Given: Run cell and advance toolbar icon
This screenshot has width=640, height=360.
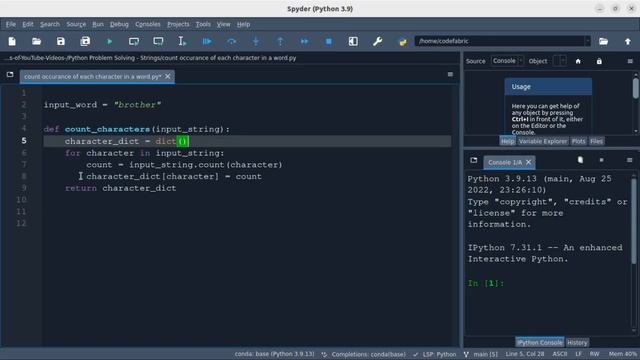Looking at the screenshot, I should (x=158, y=41).
